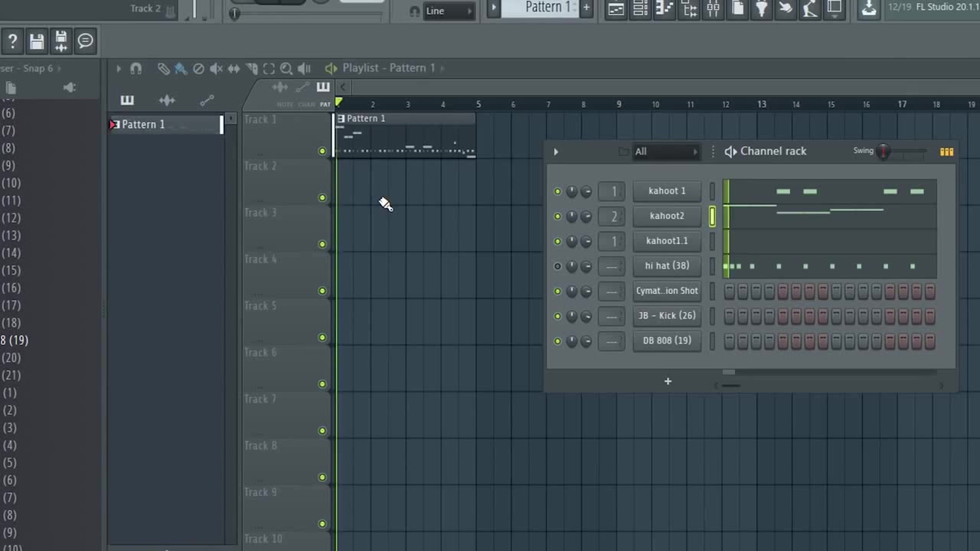980x551 pixels.
Task: Open the Browser files toolbar icon
Action: (738, 8)
